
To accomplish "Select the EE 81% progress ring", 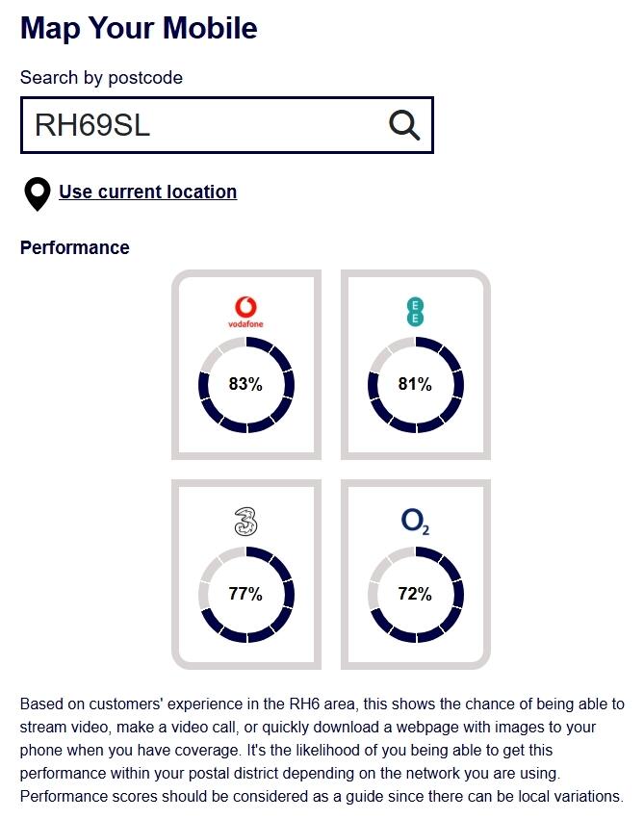I will point(416,385).
